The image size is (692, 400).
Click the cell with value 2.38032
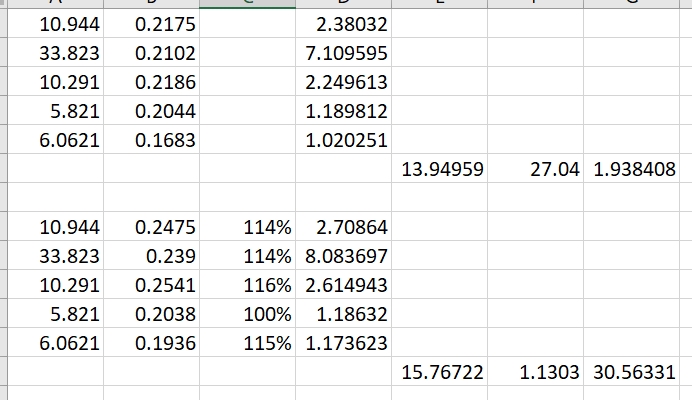tap(344, 23)
